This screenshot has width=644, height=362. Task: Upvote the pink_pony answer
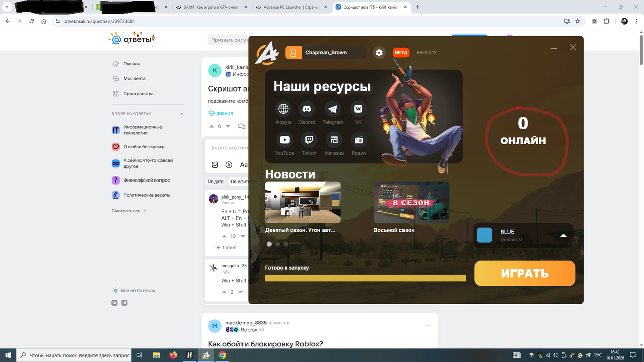coord(224,236)
